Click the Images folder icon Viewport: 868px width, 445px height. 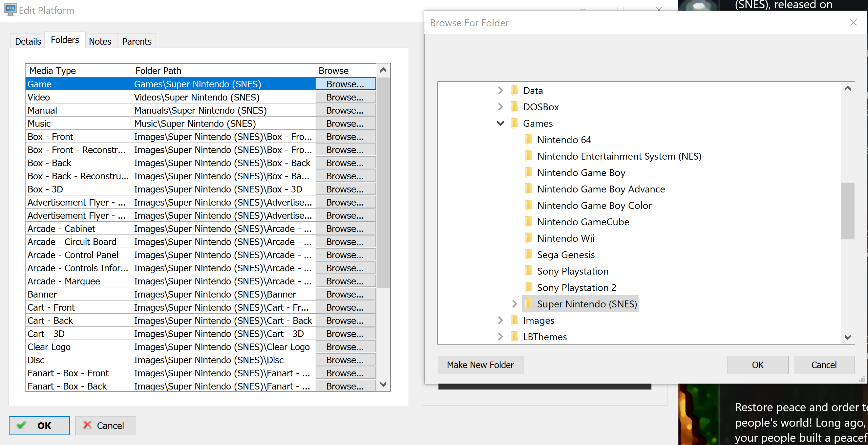(515, 320)
